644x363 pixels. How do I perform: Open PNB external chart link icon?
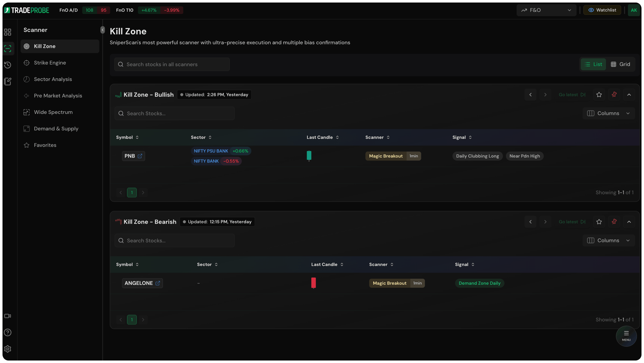click(140, 156)
